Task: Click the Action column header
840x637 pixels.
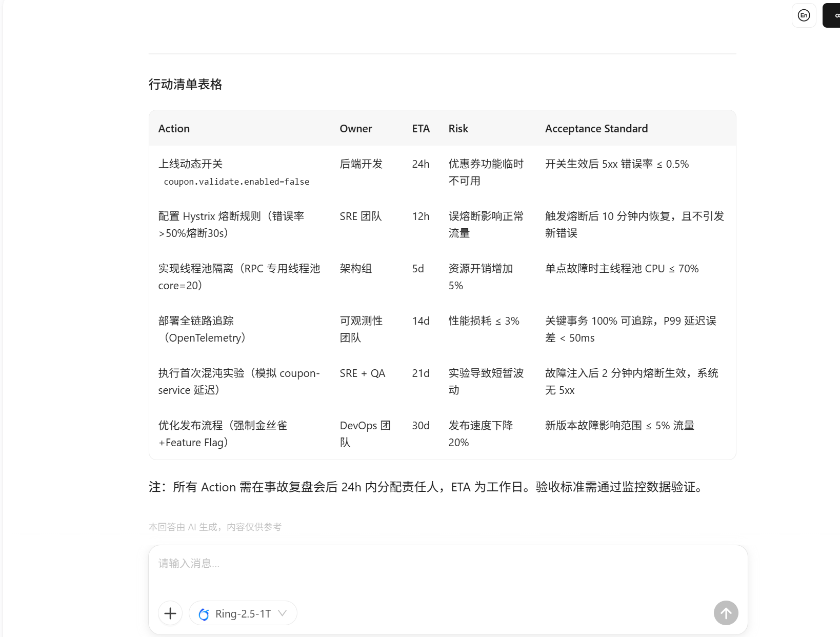Action: coord(174,129)
